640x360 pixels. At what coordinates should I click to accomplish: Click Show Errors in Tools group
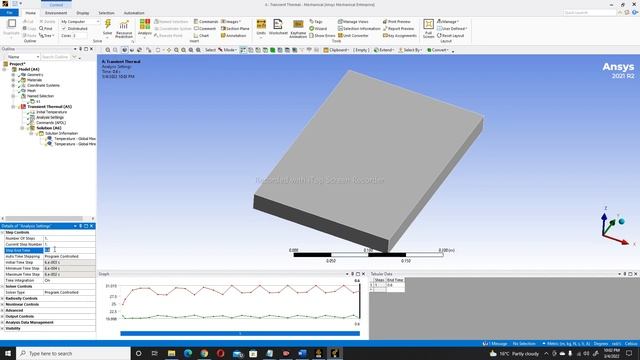pos(322,36)
